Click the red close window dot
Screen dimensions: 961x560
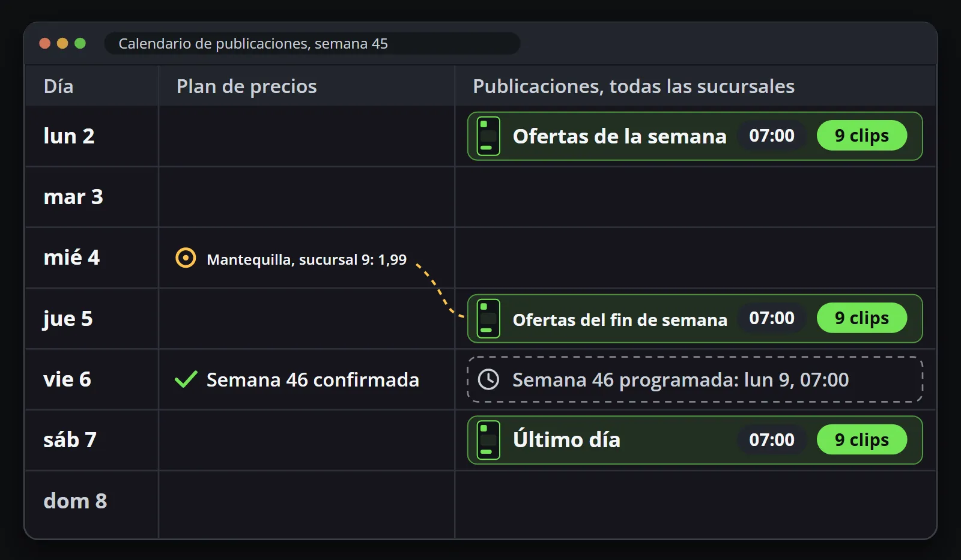click(44, 43)
